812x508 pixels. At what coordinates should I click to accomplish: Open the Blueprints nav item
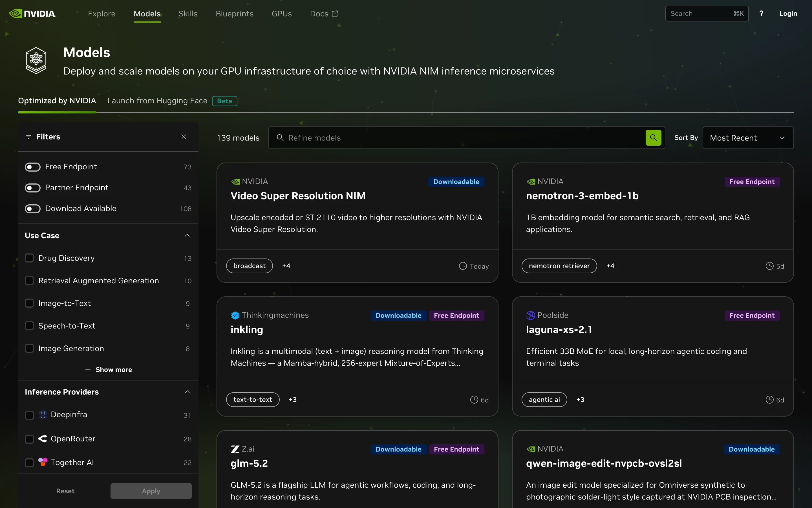(x=235, y=14)
